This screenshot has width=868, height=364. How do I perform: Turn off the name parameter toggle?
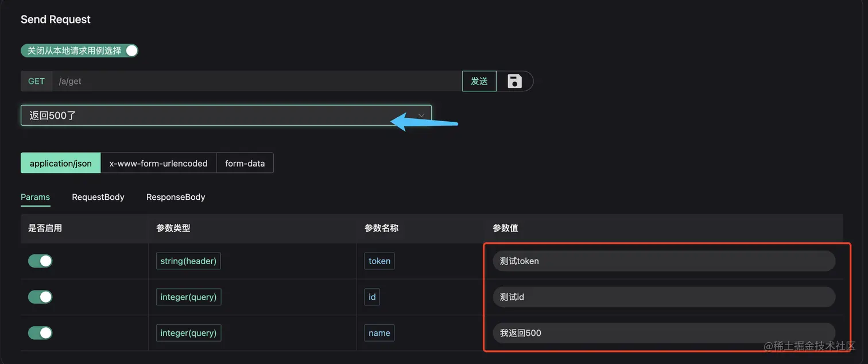tap(40, 333)
